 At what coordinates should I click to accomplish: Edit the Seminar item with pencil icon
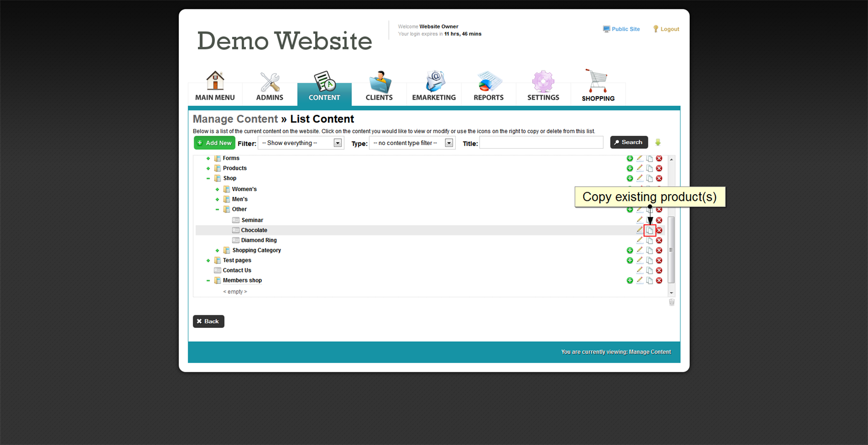click(x=640, y=220)
